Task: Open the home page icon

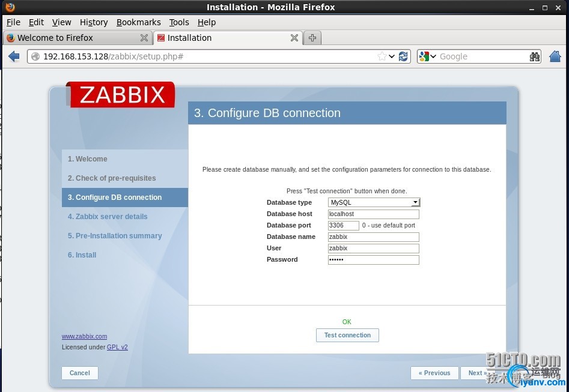Action: point(555,56)
